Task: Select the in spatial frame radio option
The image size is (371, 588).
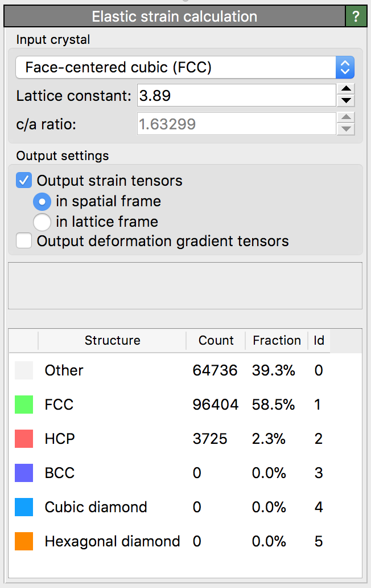Action: [42, 201]
